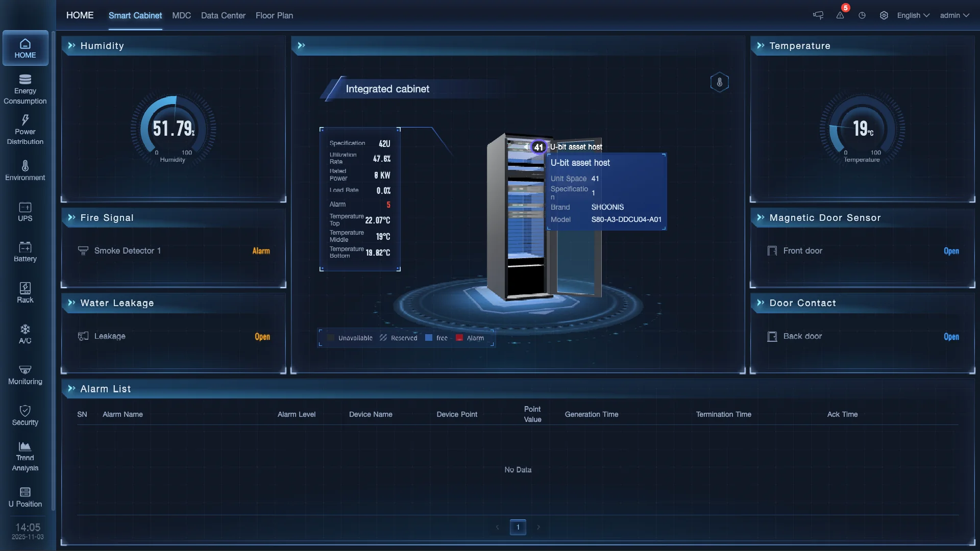Open the Environment monitoring view
Viewport: 980px width, 551px height.
(25, 170)
